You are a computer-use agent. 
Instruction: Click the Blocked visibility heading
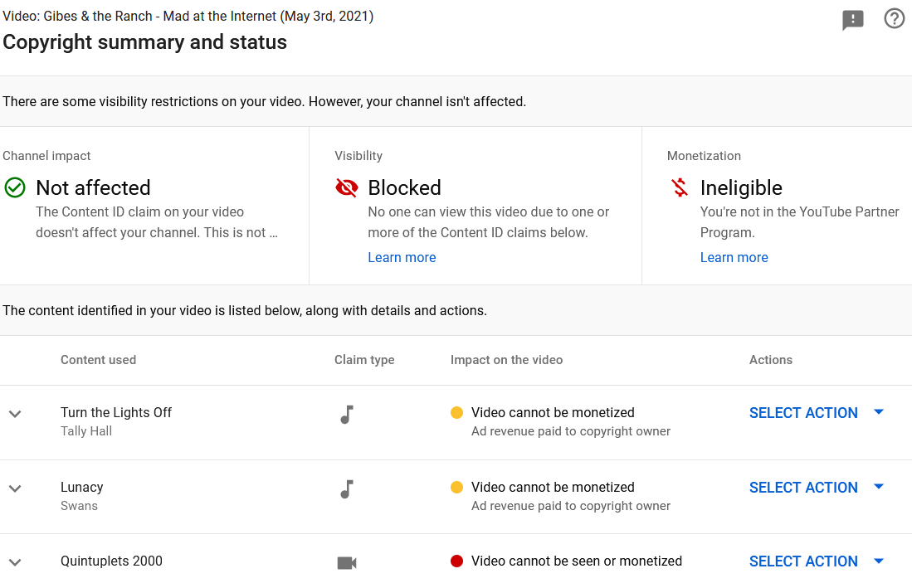coord(404,187)
